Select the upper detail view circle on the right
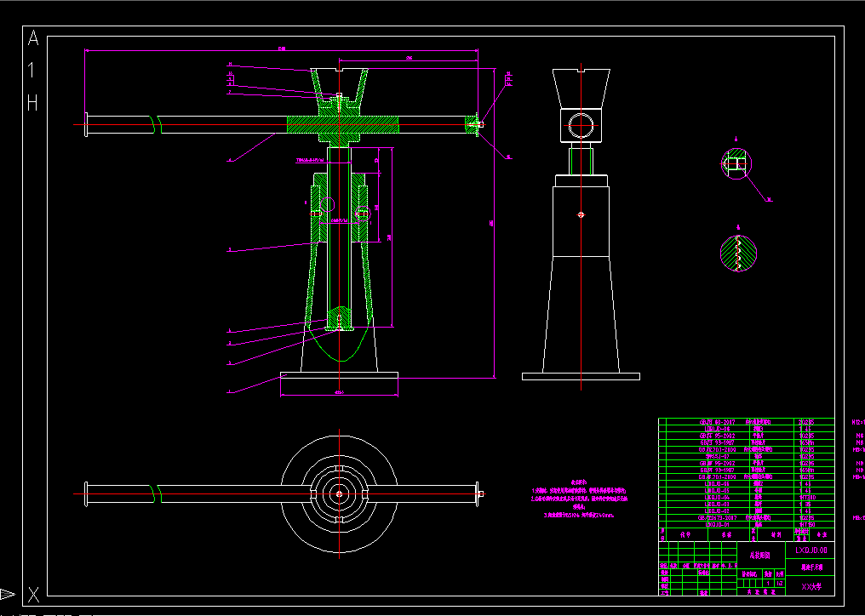 click(736, 164)
